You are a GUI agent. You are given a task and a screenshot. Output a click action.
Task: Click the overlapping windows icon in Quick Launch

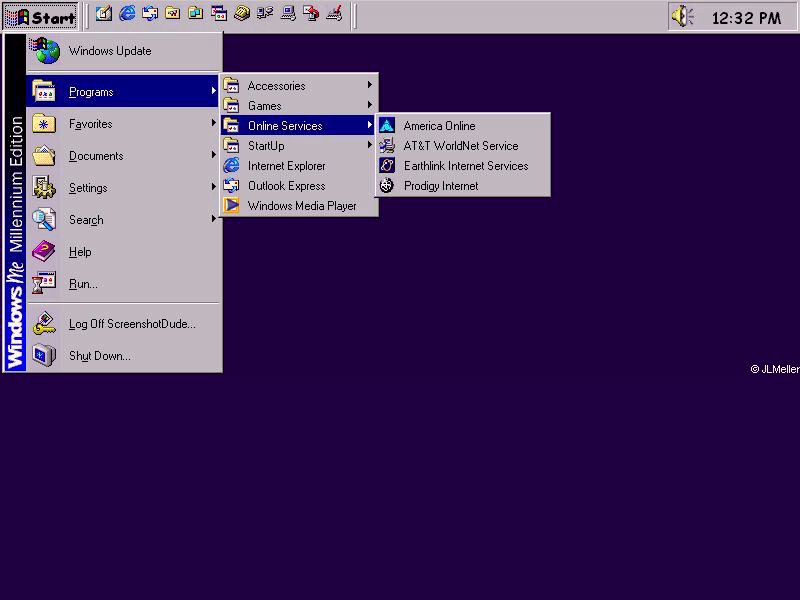[218, 14]
